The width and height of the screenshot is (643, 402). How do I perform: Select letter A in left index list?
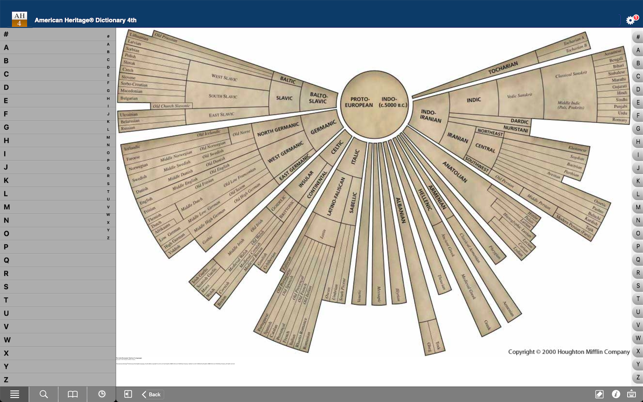point(6,47)
